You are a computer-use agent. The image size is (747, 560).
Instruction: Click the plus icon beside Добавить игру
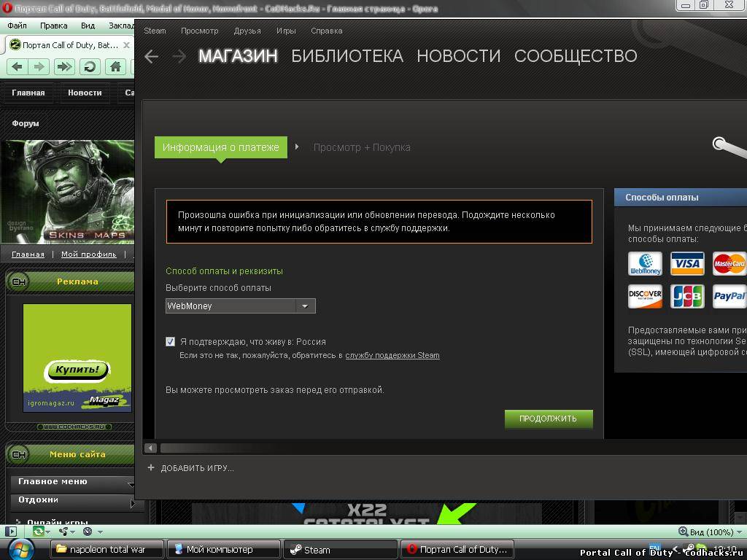(151, 467)
